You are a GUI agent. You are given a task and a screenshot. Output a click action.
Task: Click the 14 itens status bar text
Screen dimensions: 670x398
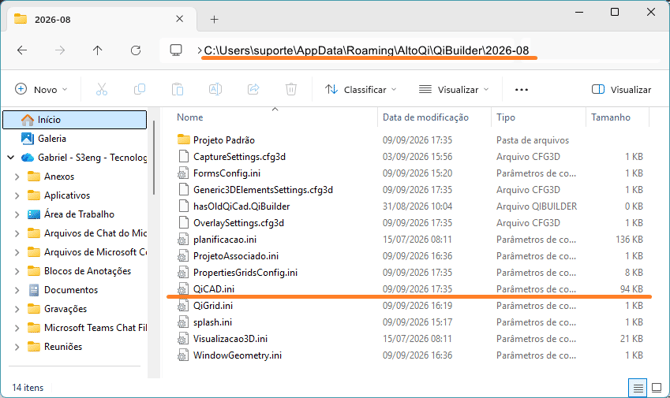(28, 387)
